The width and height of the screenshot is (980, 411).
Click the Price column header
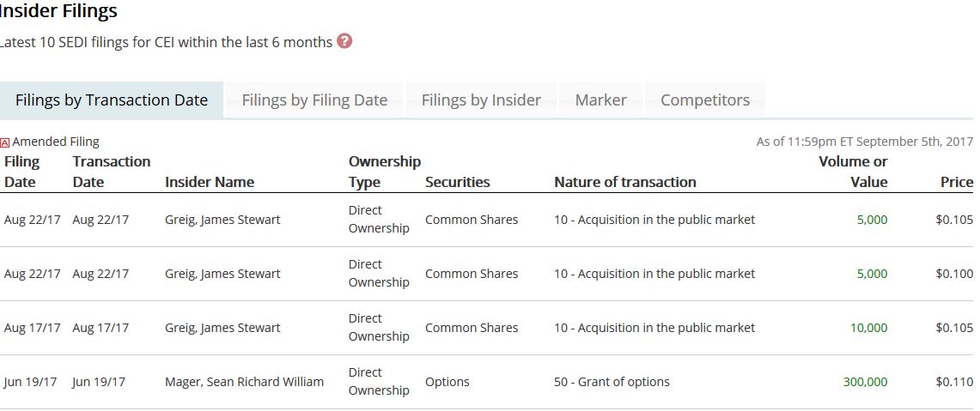tap(956, 182)
